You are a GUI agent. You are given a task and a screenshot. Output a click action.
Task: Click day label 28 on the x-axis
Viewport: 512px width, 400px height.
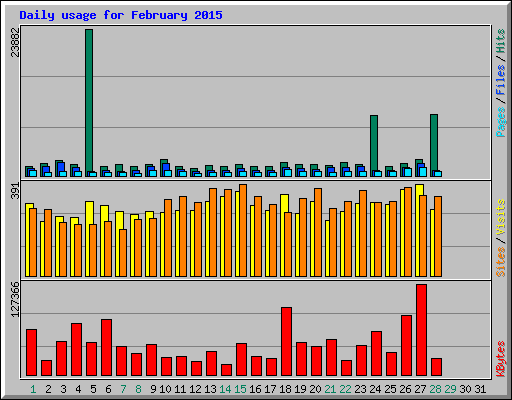[x=435, y=389]
